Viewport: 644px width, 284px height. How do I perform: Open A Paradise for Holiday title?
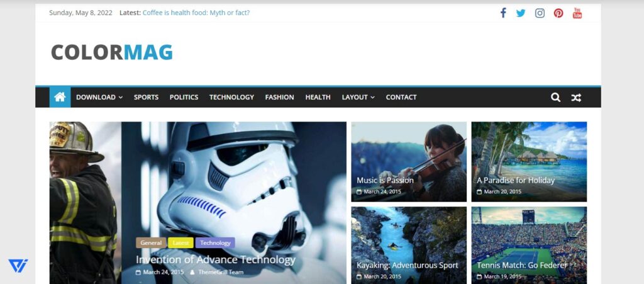516,180
